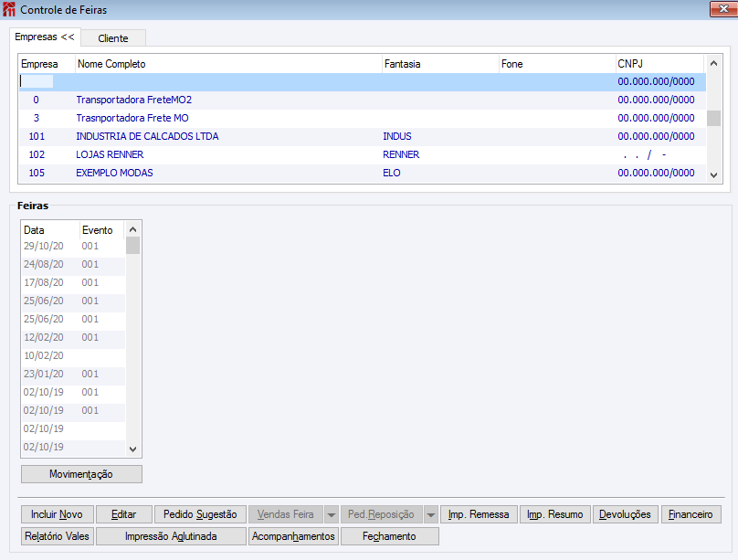Viewport: 738px width, 560px height.
Task: Click the Evento column header in Feiras
Action: click(101, 230)
